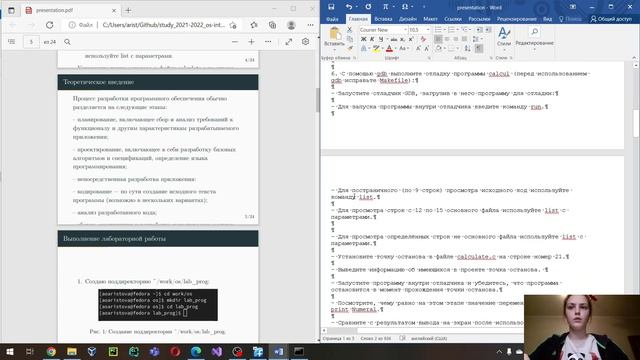Open paragraph shading dropdown
The height and width of the screenshot is (360, 640).
[444, 49]
